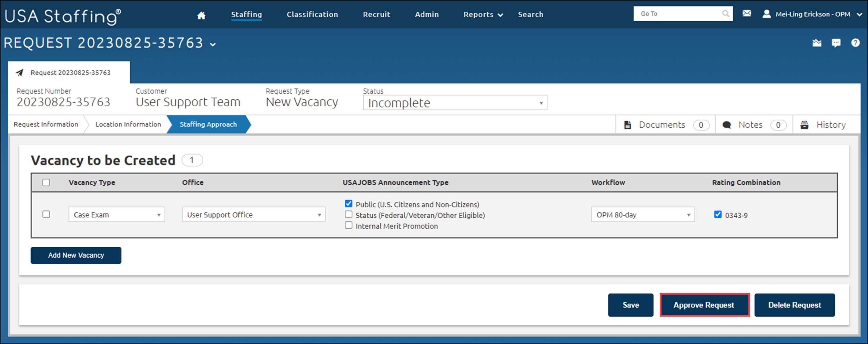Click the Office column header
Image resolution: width=868 pixels, height=344 pixels.
coord(193,183)
